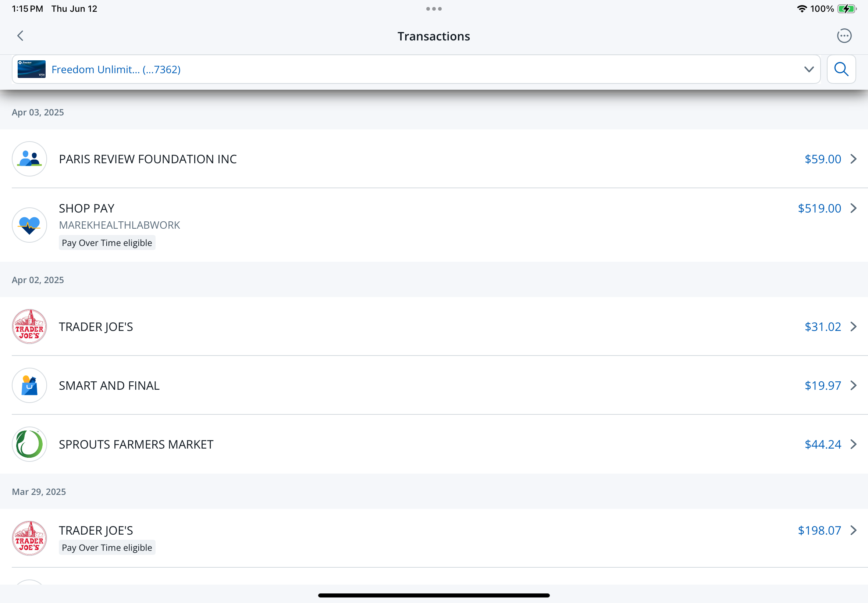Open Sprouts detail chevron

coord(853,444)
